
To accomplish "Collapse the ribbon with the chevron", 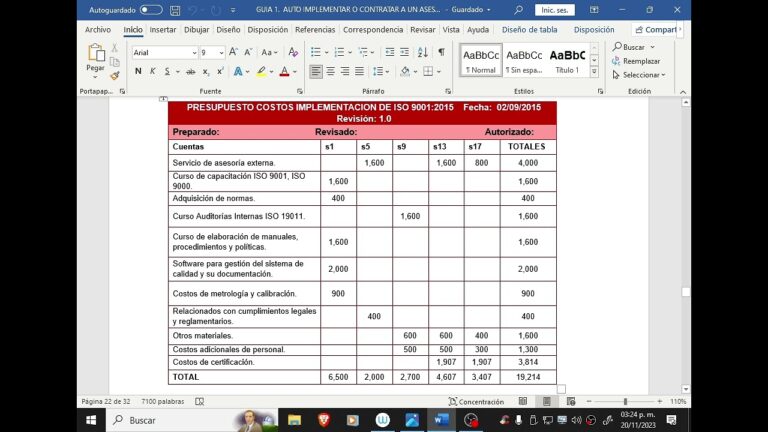I will 683,92.
